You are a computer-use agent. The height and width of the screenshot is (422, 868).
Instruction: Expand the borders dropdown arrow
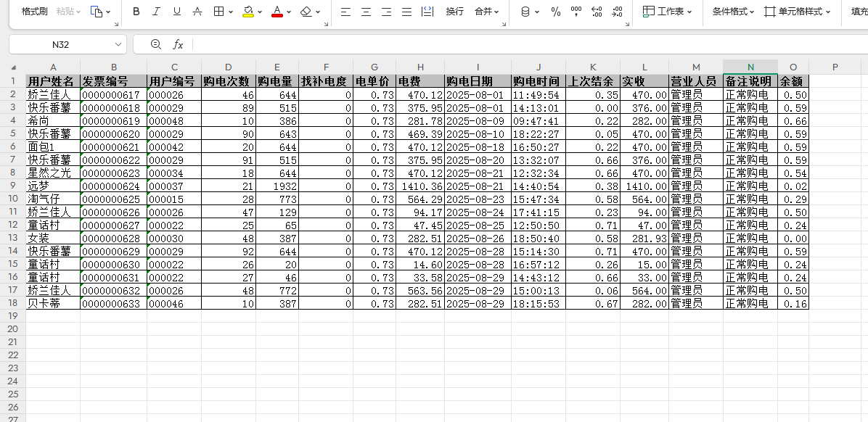(x=231, y=12)
